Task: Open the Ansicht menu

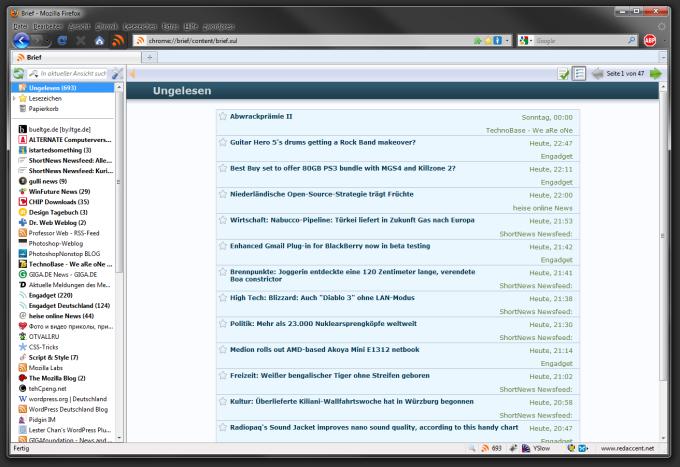Action: (x=79, y=26)
